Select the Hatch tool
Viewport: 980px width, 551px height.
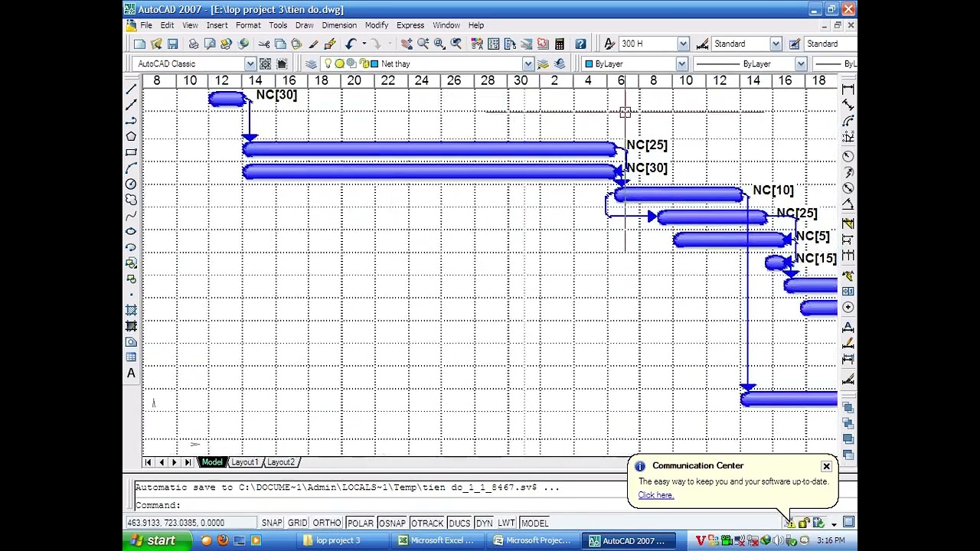(131, 310)
